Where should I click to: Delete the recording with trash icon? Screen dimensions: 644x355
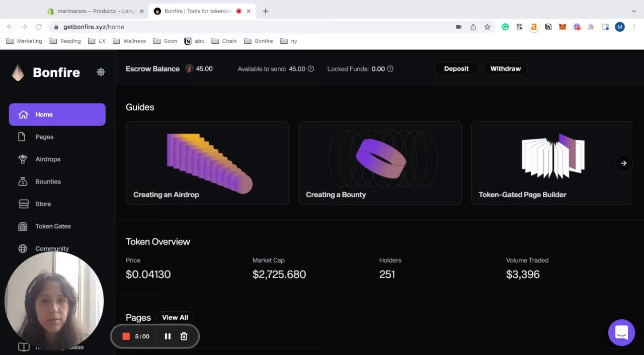coord(184,336)
